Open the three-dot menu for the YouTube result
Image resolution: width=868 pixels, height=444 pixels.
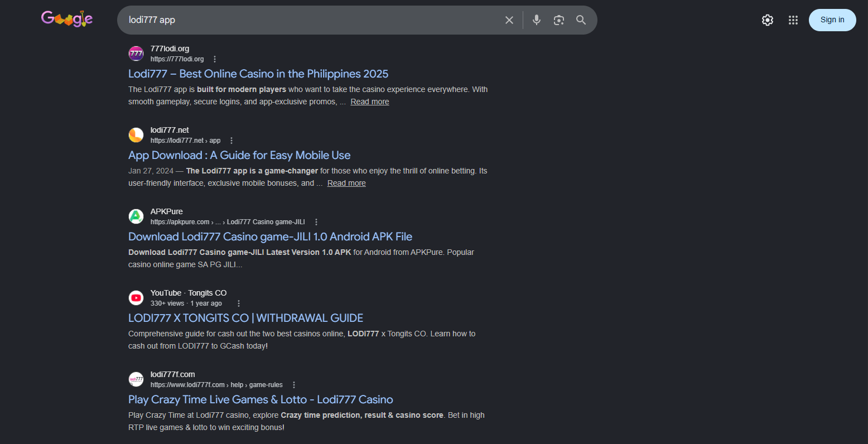(239, 303)
